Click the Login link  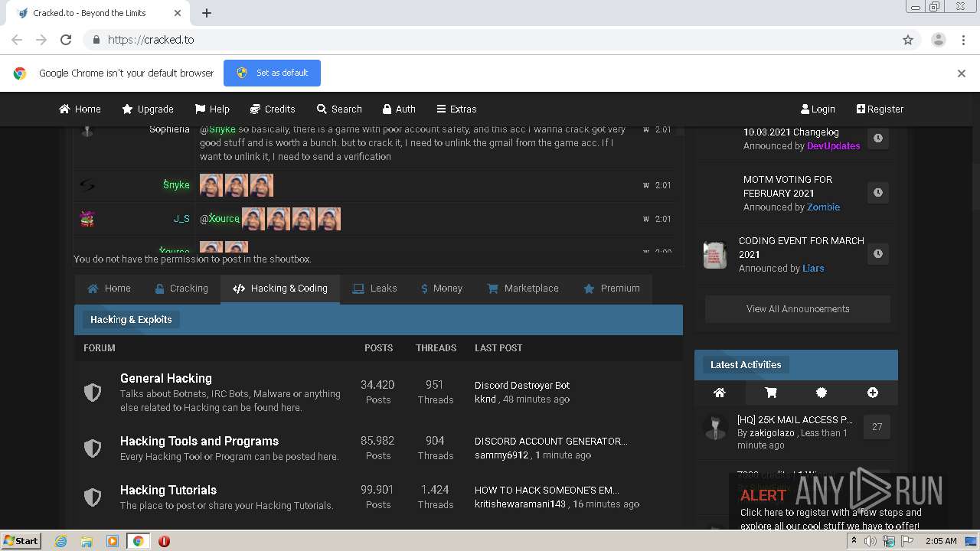tap(818, 109)
